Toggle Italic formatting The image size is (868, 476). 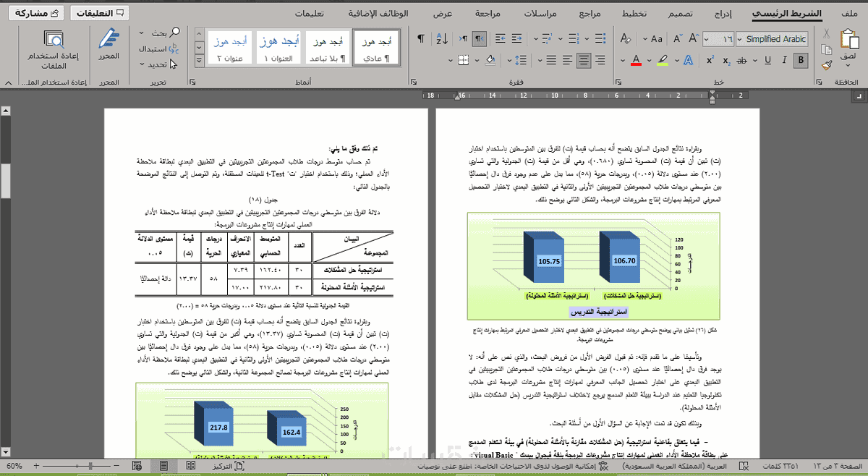coord(784,59)
